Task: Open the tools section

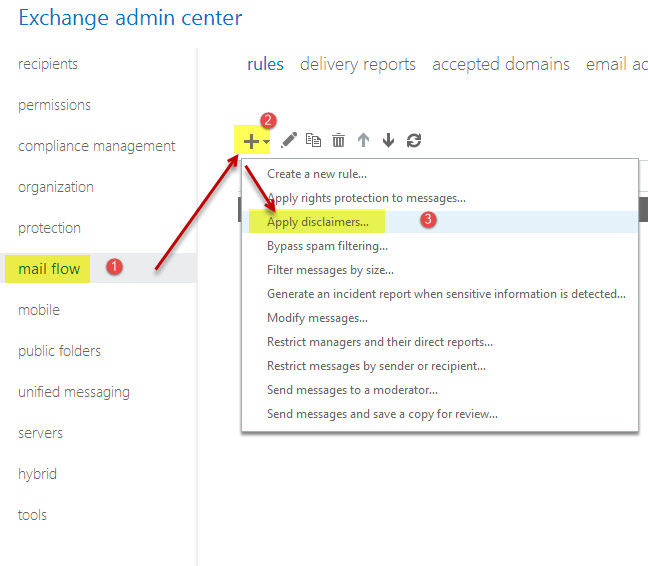Action: coord(32,515)
